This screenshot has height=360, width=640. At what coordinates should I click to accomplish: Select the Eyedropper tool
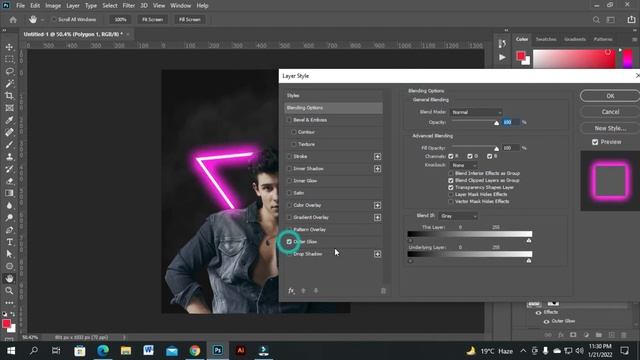pos(9,120)
